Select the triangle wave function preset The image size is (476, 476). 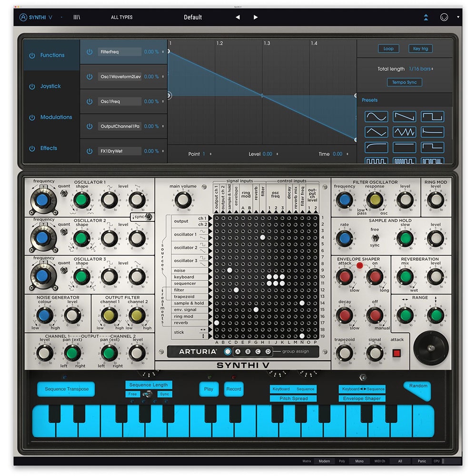[376, 132]
